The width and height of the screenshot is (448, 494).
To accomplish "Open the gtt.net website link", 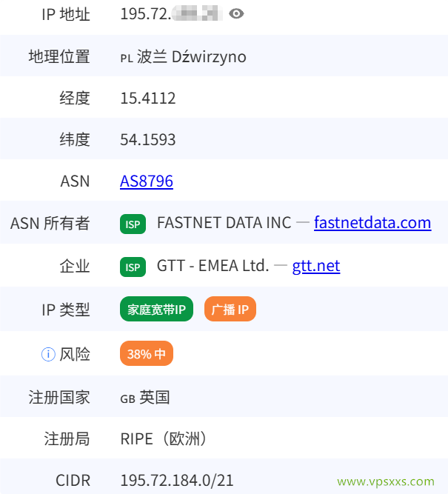I will coord(316,266).
